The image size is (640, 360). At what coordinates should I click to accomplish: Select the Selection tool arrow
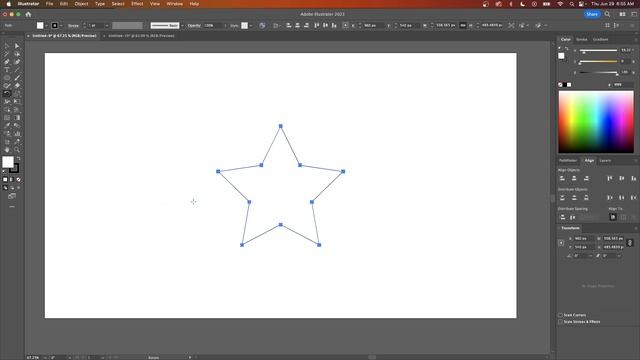pos(7,46)
